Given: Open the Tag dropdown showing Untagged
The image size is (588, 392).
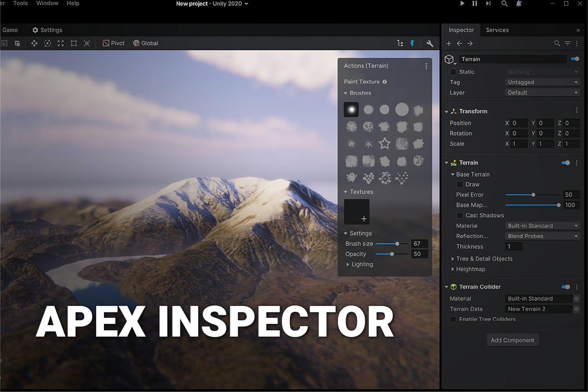Looking at the screenshot, I should tap(542, 82).
